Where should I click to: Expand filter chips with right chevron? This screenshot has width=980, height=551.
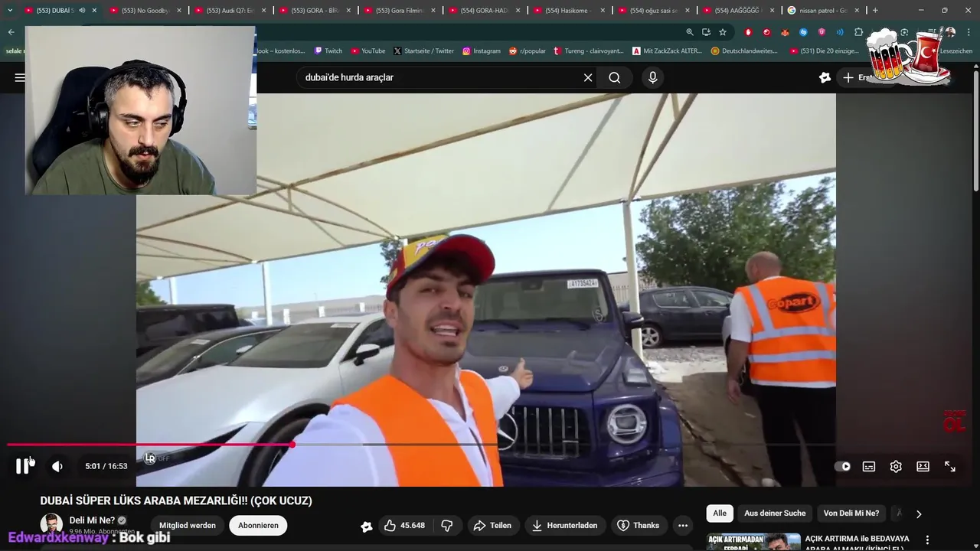[919, 514]
